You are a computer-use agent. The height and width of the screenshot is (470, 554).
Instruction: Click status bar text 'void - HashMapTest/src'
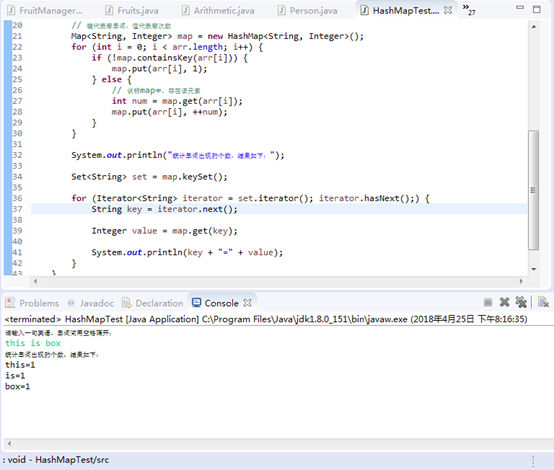click(x=58, y=460)
